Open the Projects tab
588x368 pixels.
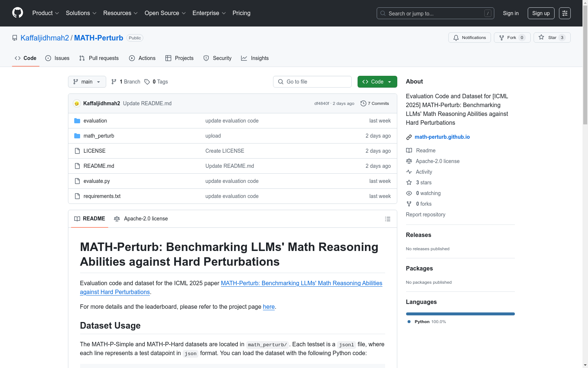(179, 58)
